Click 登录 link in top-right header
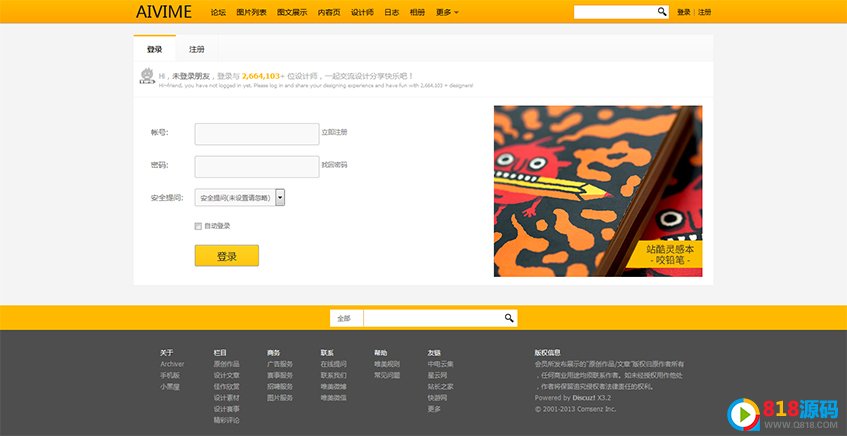This screenshot has height=436, width=847. tap(684, 12)
